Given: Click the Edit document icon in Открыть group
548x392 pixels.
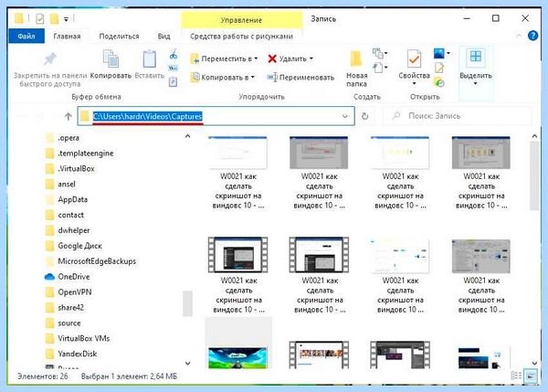Looking at the screenshot, I should (x=439, y=68).
